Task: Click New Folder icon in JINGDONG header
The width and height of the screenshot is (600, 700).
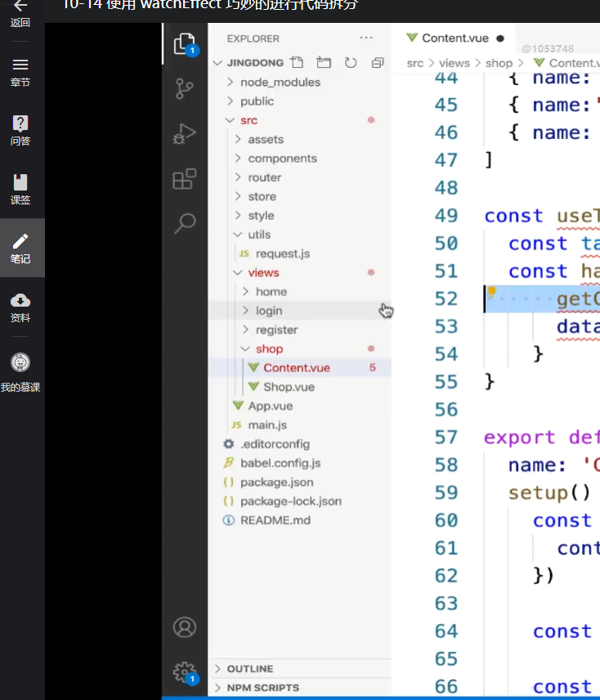Action: click(x=324, y=62)
